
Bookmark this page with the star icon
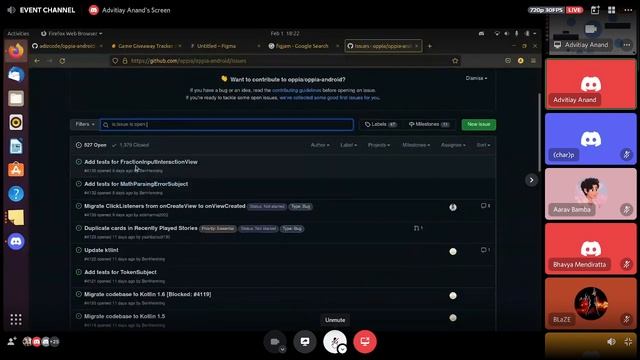pos(455,61)
